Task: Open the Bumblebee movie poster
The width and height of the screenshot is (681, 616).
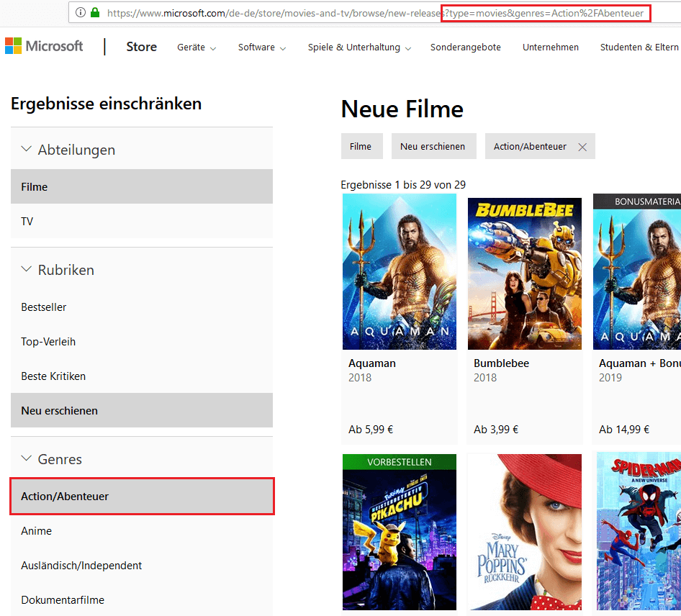Action: tap(524, 273)
